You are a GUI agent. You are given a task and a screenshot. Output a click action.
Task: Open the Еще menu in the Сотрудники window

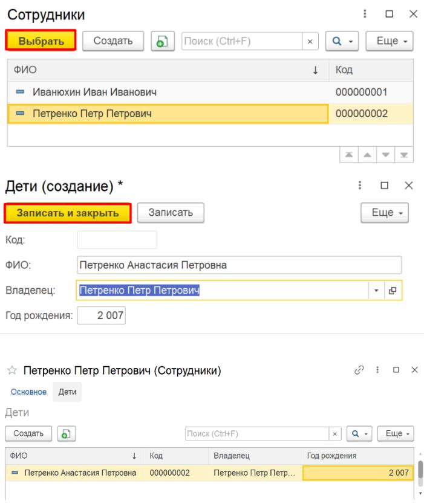391,40
